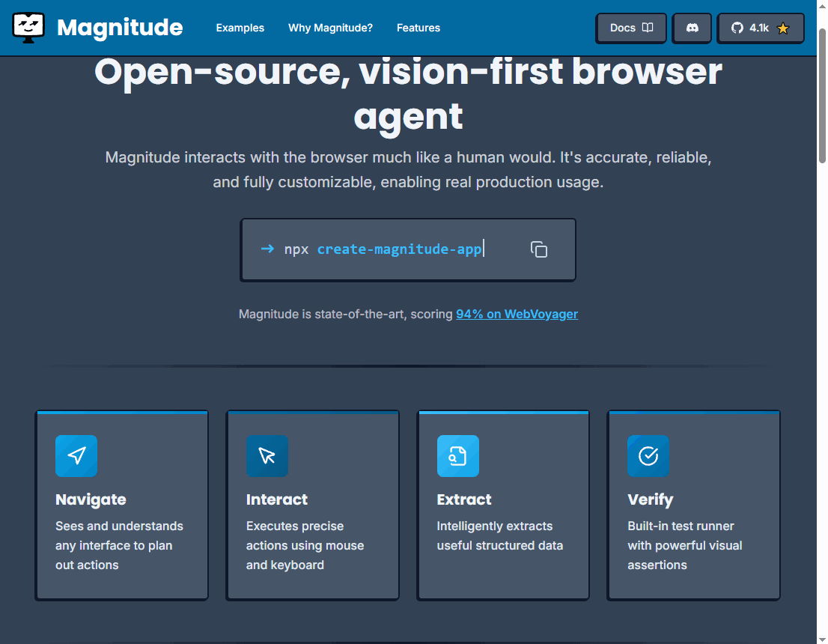
Task: Click 'Intelligently extracts useful structured data' text
Action: 500,535
